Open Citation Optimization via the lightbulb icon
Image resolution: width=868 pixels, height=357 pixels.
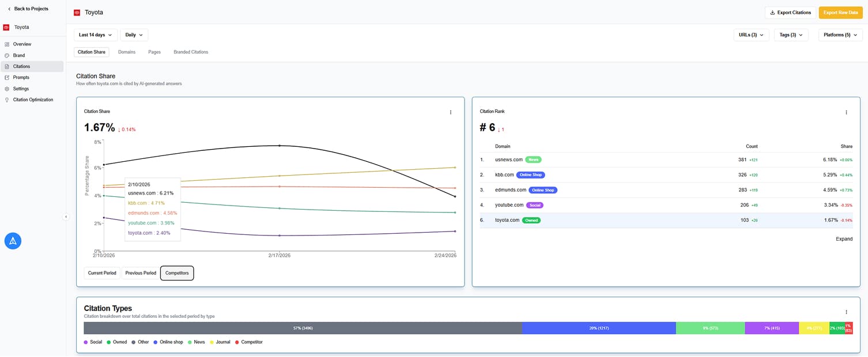(x=32, y=99)
